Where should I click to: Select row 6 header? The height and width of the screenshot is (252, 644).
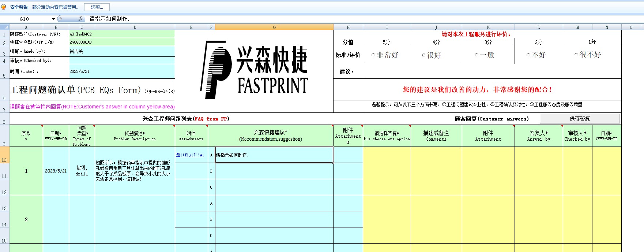4,89
